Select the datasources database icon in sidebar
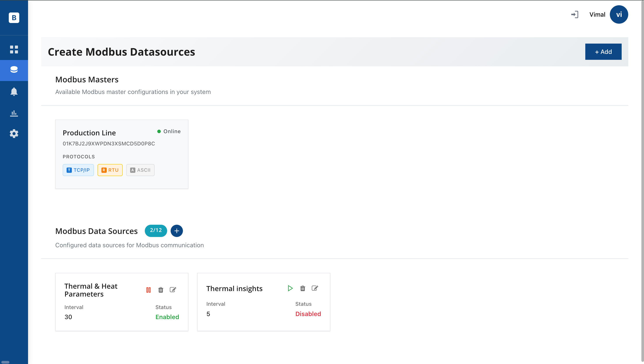Image resolution: width=644 pixels, height=364 pixels. (14, 70)
